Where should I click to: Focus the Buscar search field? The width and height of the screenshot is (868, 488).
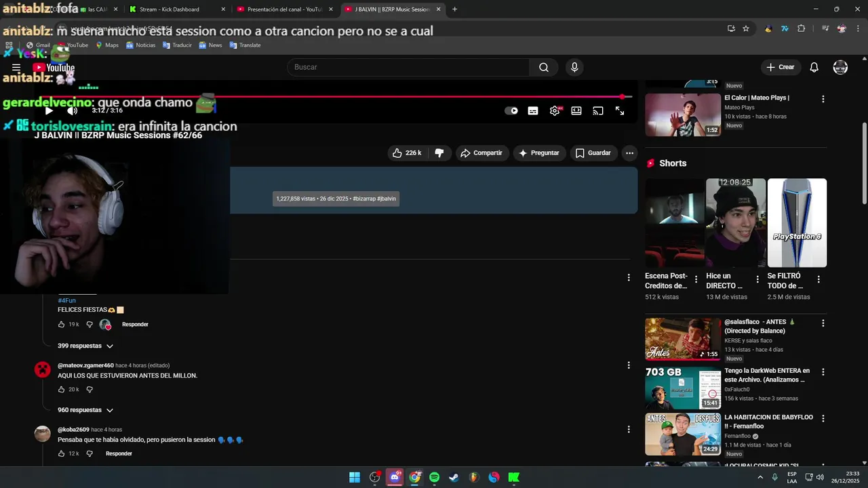(x=408, y=67)
